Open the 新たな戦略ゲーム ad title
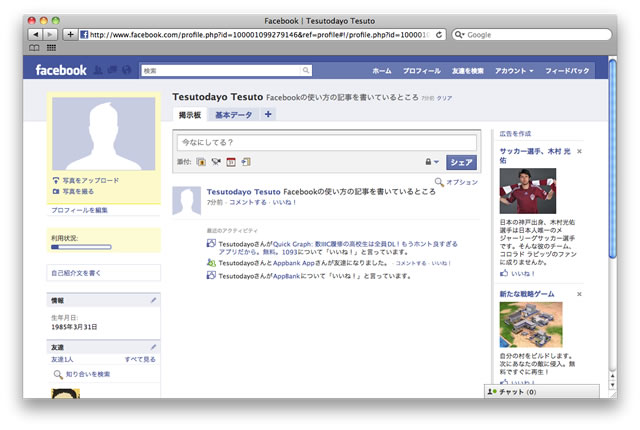 tap(527, 294)
